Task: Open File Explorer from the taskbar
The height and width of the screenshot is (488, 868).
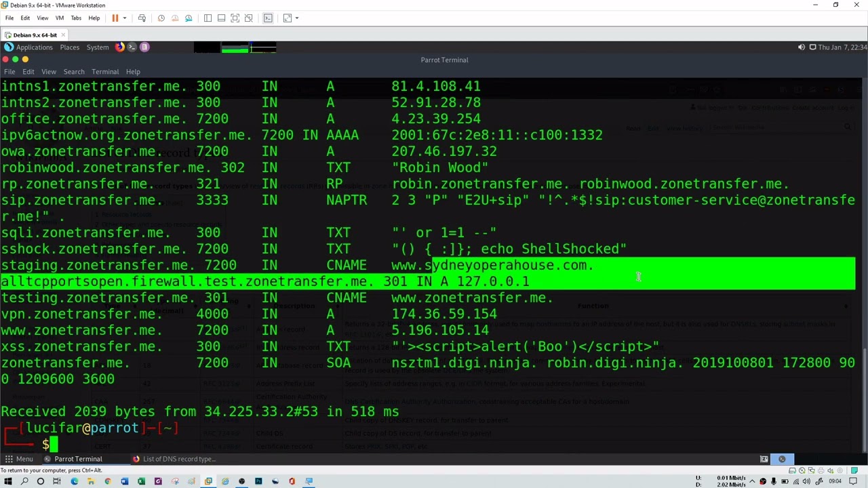Action: (x=91, y=481)
